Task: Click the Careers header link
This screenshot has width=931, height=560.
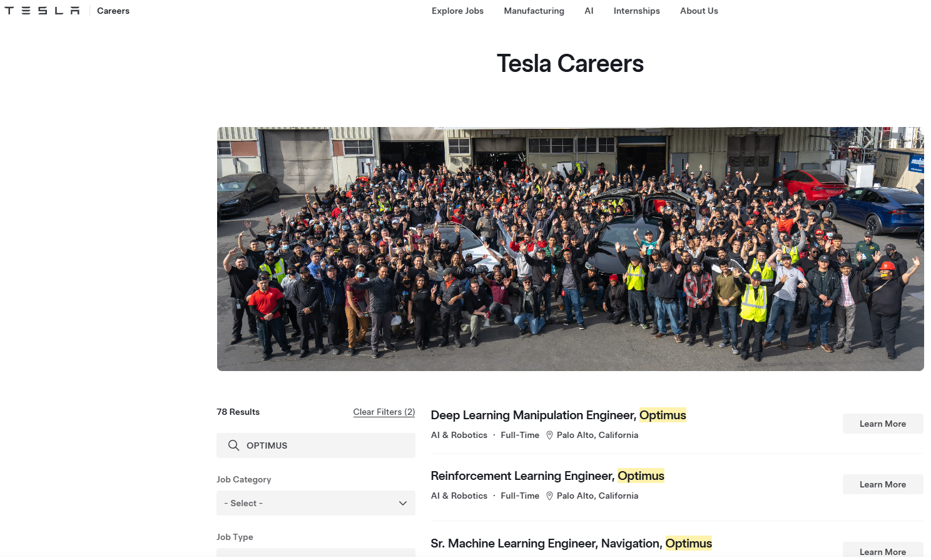Action: tap(113, 11)
